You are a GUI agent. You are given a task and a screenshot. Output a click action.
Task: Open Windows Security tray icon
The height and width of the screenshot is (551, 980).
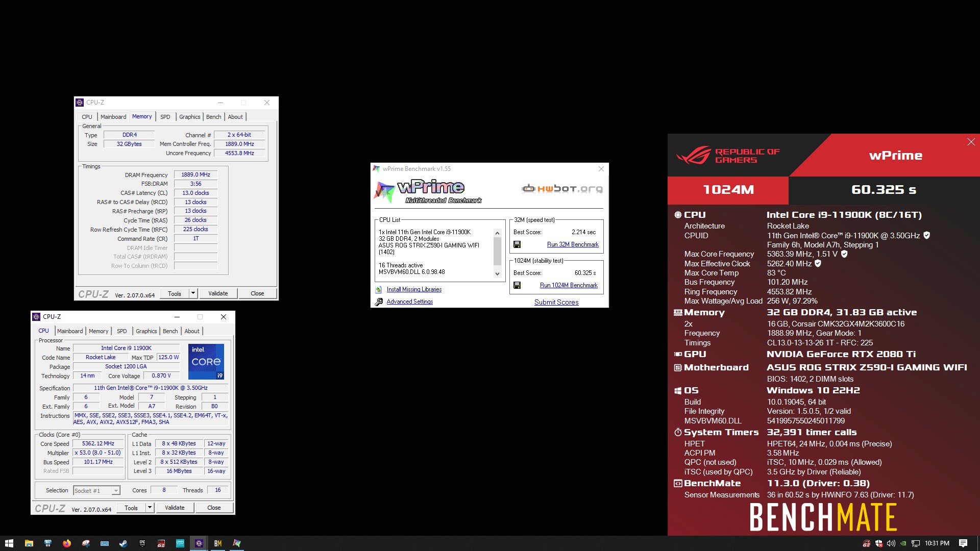(x=879, y=543)
